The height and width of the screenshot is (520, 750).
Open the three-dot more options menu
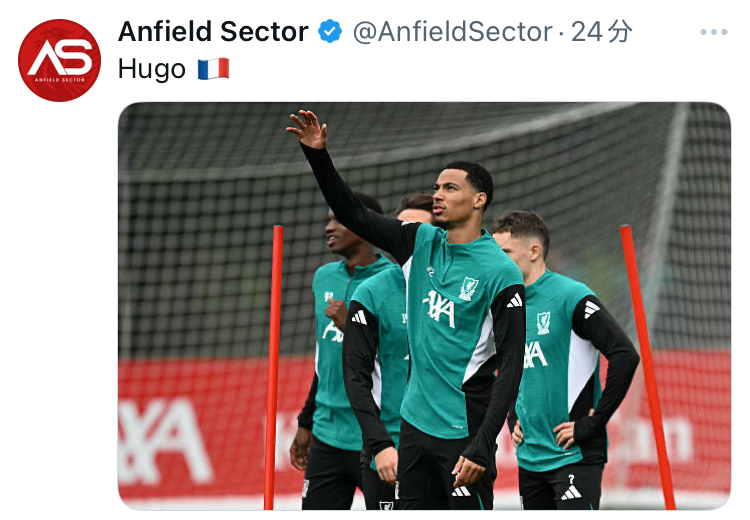pos(714,32)
